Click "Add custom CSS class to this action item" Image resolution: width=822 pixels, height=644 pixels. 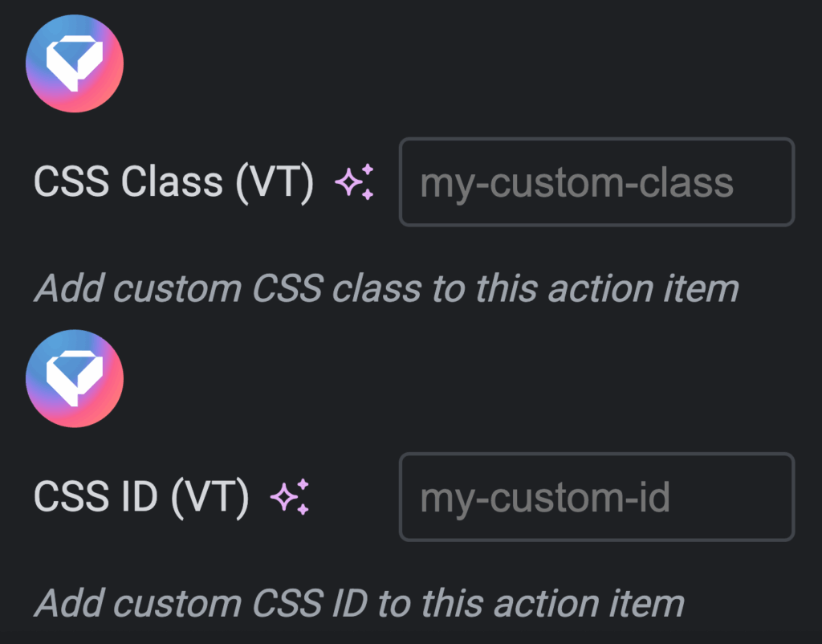pyautogui.click(x=386, y=288)
